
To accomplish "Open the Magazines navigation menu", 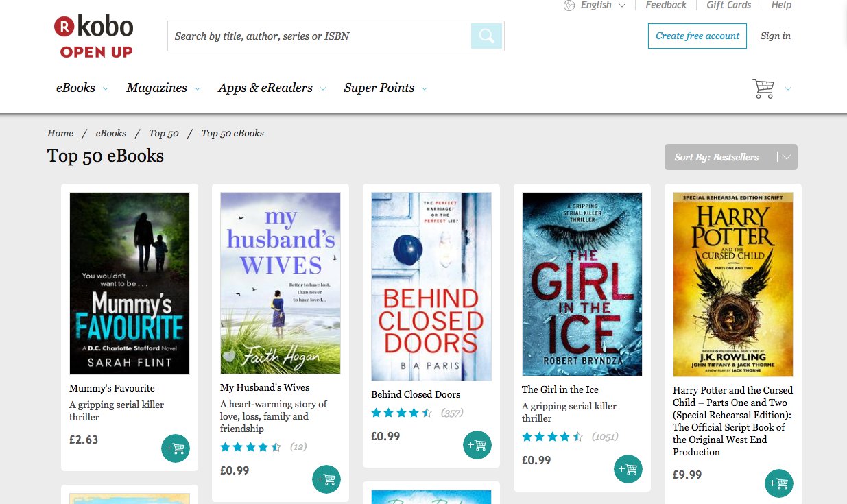I will (x=156, y=88).
